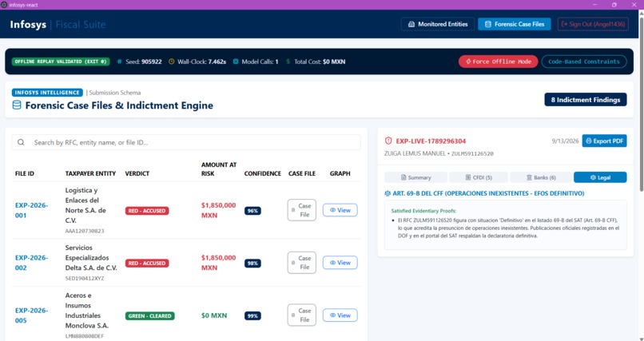Switch to the Summary tab
This screenshot has height=341, width=644.
pos(415,177)
